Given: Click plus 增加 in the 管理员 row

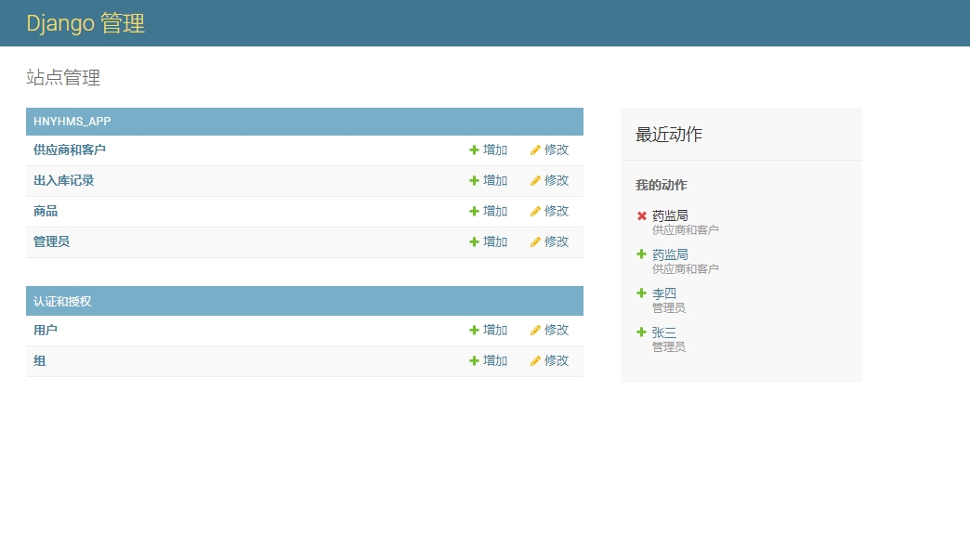Looking at the screenshot, I should coord(488,241).
